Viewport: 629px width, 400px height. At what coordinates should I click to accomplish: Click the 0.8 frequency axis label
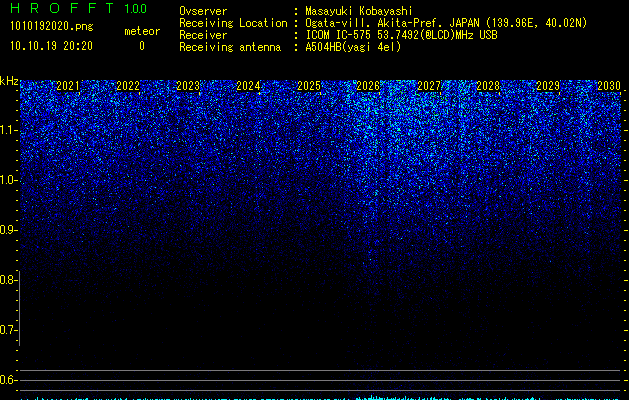(x=9, y=280)
